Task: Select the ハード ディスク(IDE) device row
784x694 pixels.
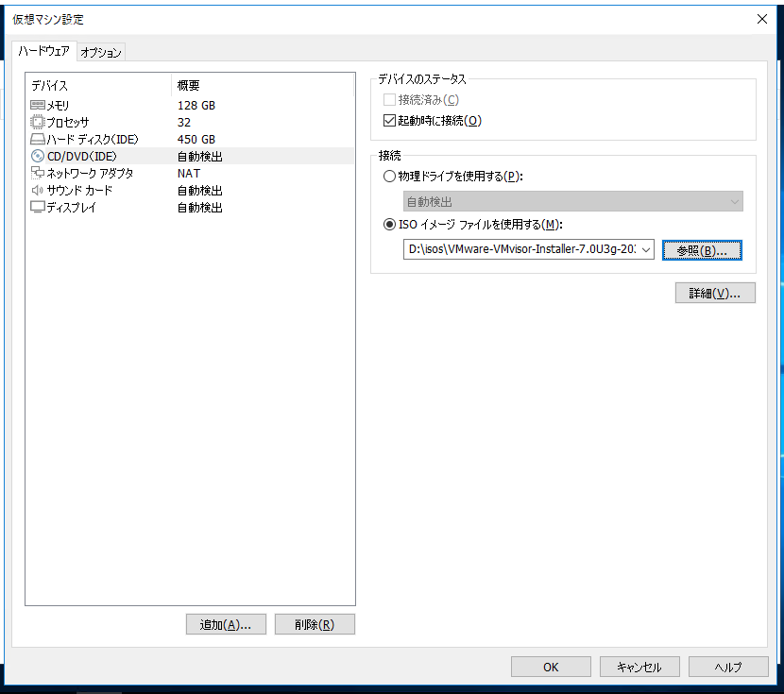Action: [191, 139]
